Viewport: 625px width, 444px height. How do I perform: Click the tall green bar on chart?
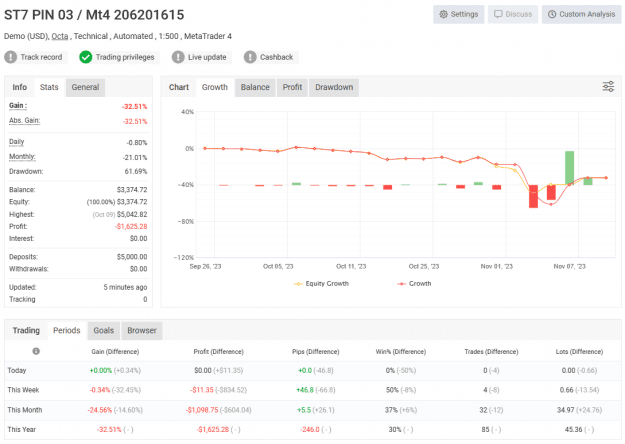click(x=569, y=167)
